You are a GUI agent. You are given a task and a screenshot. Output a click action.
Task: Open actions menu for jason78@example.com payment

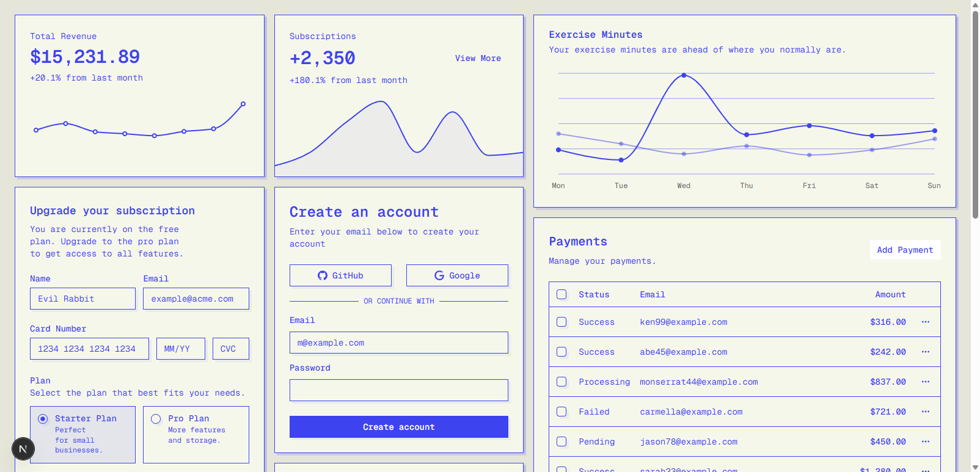pos(925,441)
